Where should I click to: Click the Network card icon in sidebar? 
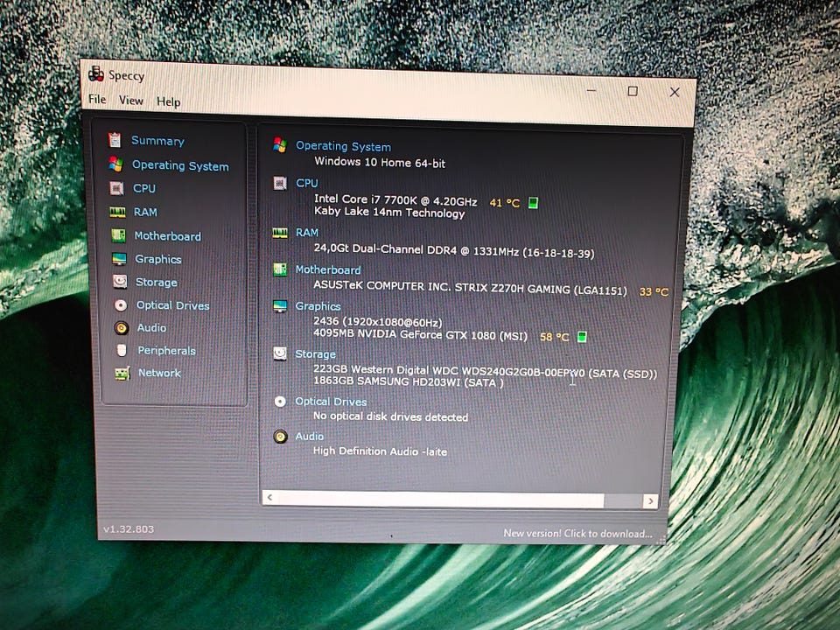[x=122, y=373]
